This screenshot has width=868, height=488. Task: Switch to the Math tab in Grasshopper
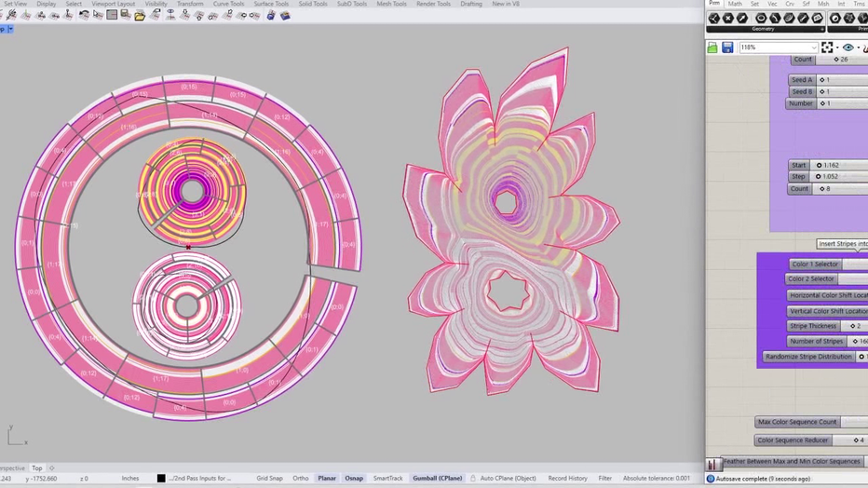735,4
